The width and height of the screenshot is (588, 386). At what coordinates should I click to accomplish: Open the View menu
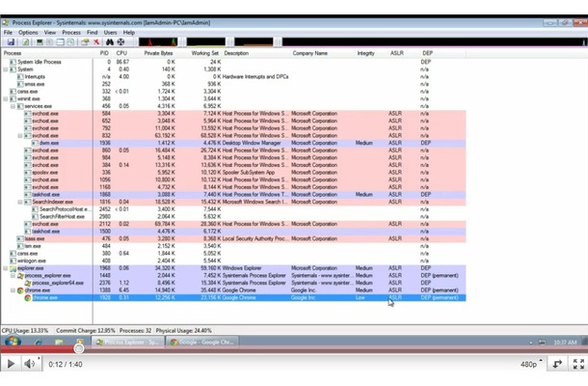pos(50,33)
